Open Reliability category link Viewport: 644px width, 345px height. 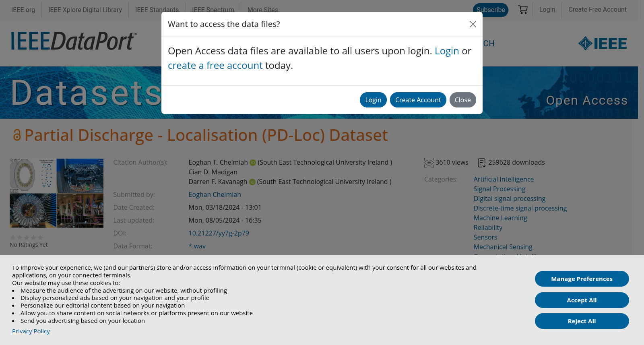[488, 228]
